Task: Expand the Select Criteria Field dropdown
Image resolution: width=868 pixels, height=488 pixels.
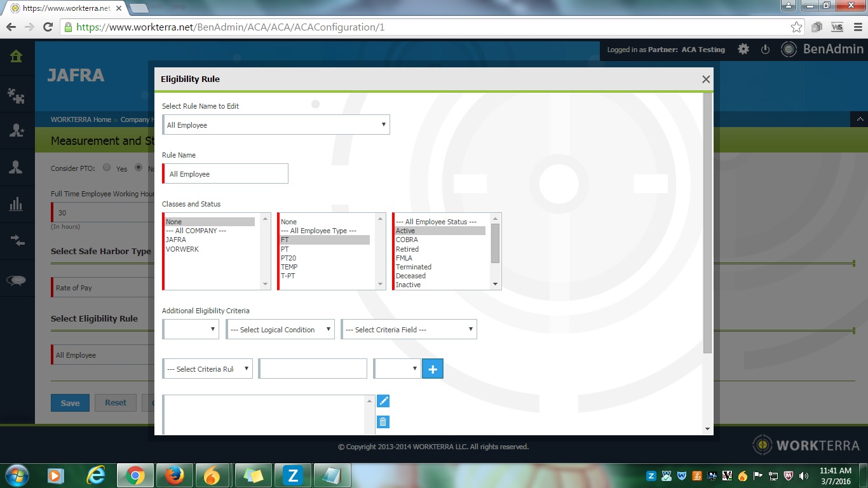Action: click(x=409, y=330)
